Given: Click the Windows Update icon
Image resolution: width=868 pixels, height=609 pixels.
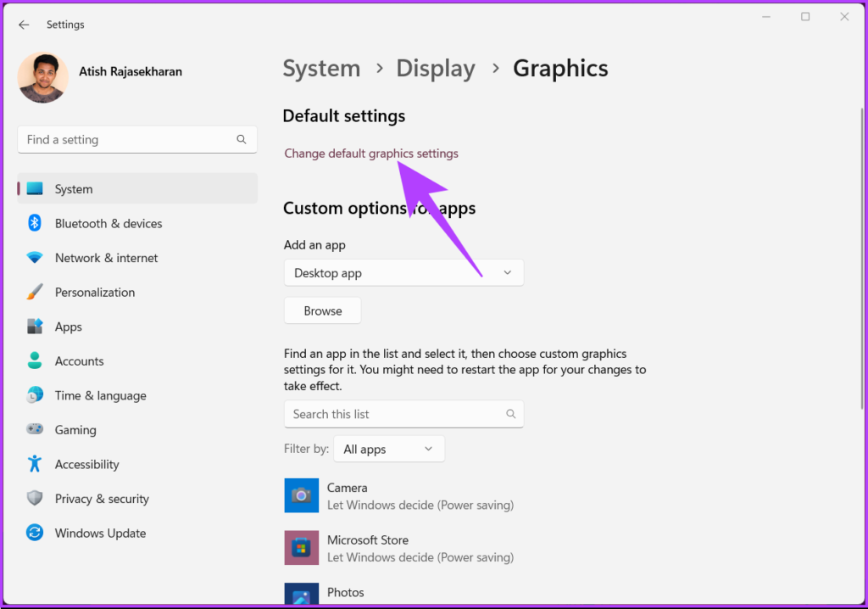Looking at the screenshot, I should (35, 533).
